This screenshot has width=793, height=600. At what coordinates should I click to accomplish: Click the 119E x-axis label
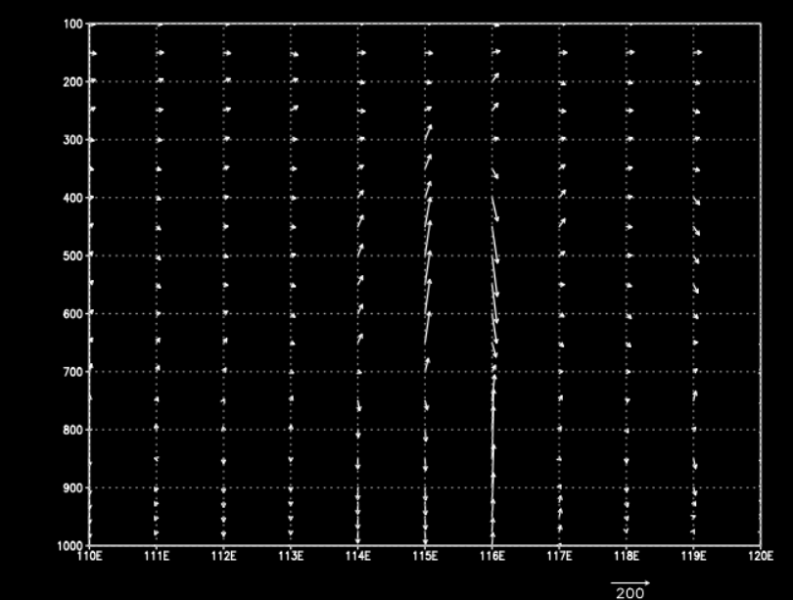pyautogui.click(x=693, y=555)
